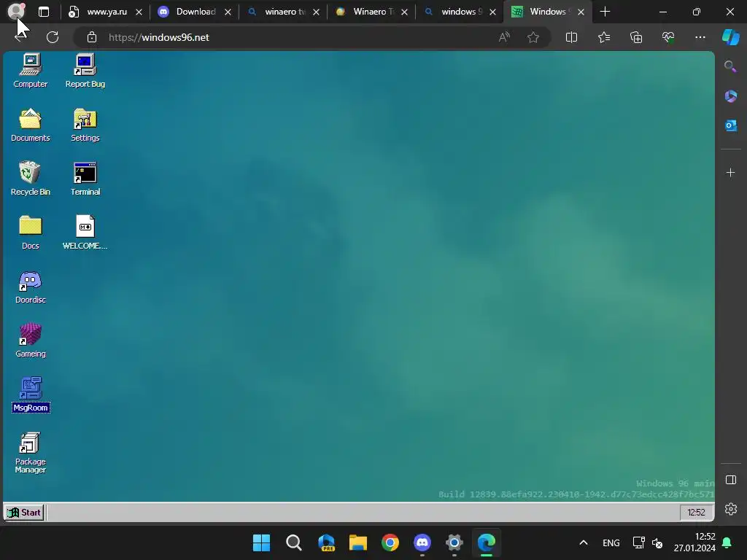This screenshot has width=747, height=560.
Task: Add an app to sidebar
Action: (x=730, y=172)
